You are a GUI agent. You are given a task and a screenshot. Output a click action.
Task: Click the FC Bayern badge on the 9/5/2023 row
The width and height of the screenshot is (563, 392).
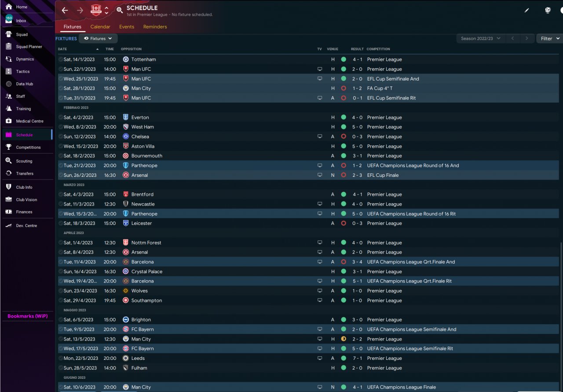[x=126, y=329]
